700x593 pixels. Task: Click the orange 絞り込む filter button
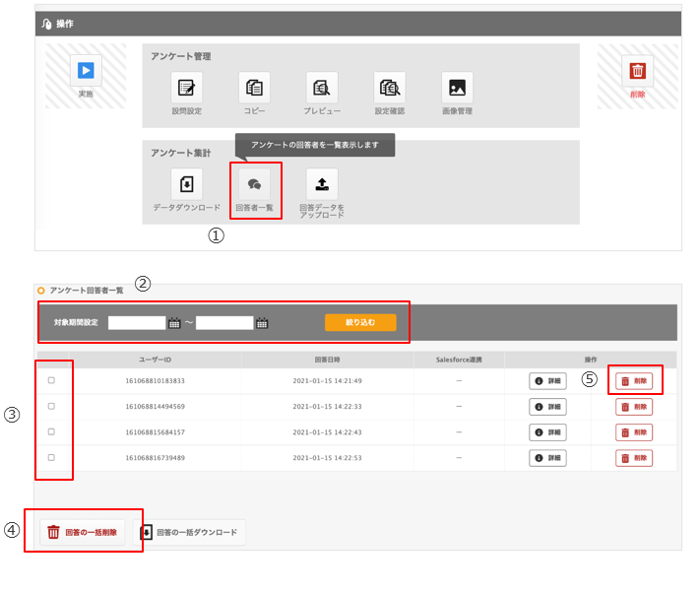click(360, 322)
